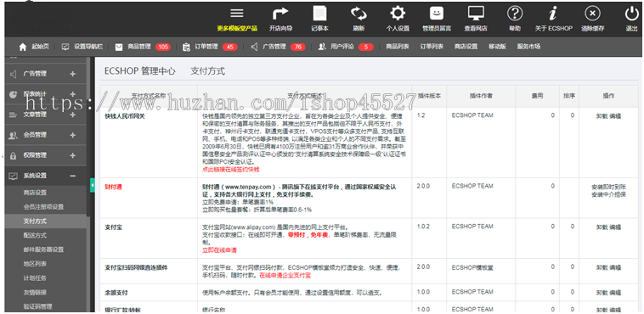Open 设置导航栏 in the navigation bar
This screenshot has width=644, height=314.
pos(82,47)
